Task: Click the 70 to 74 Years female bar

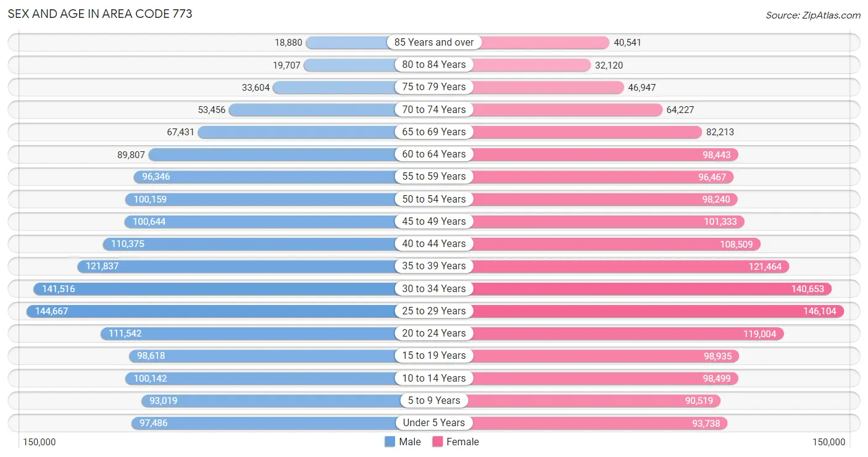Action: (x=548, y=110)
